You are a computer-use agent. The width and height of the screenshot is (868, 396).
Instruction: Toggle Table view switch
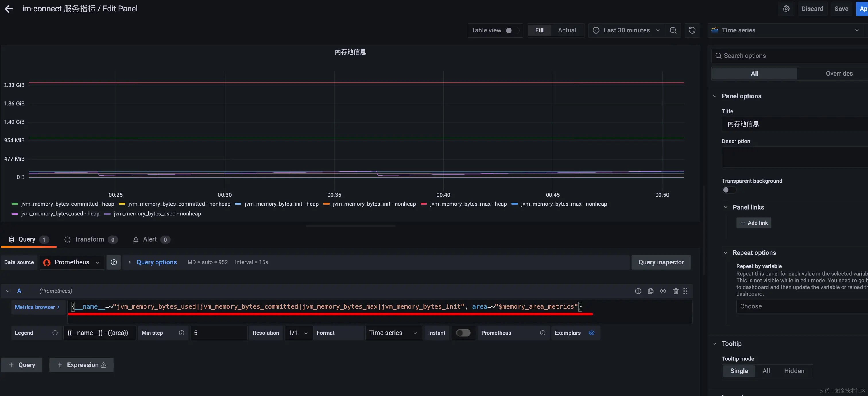pos(511,30)
